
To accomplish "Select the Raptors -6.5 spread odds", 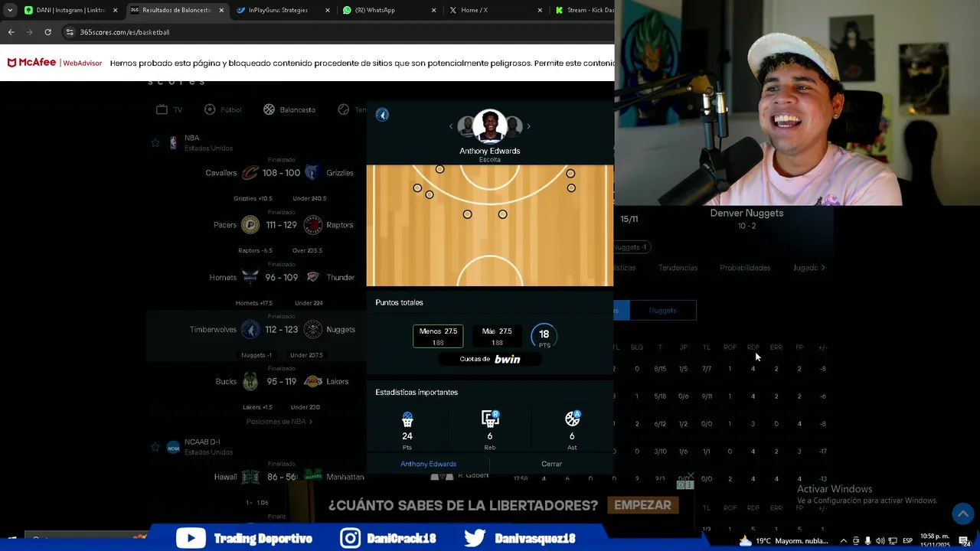I will point(255,250).
